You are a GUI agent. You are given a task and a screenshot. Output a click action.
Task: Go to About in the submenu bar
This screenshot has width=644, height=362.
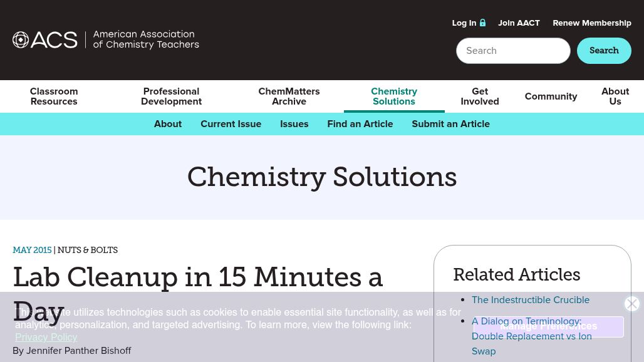[x=167, y=124]
